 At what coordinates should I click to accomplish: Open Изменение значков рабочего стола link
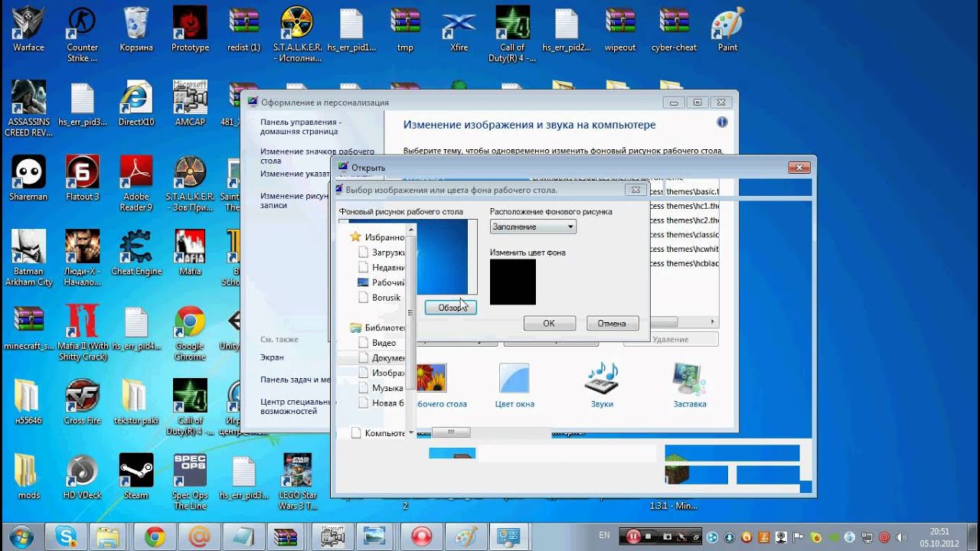coord(317,156)
